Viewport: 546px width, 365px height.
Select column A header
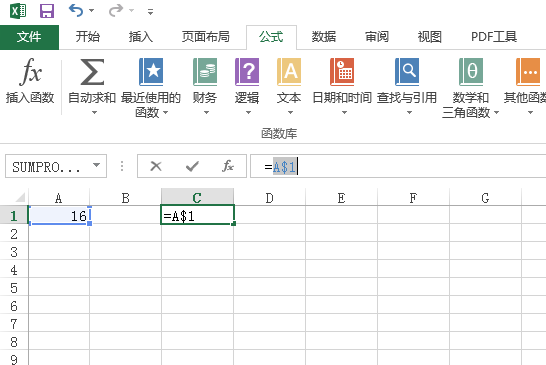[x=58, y=198]
